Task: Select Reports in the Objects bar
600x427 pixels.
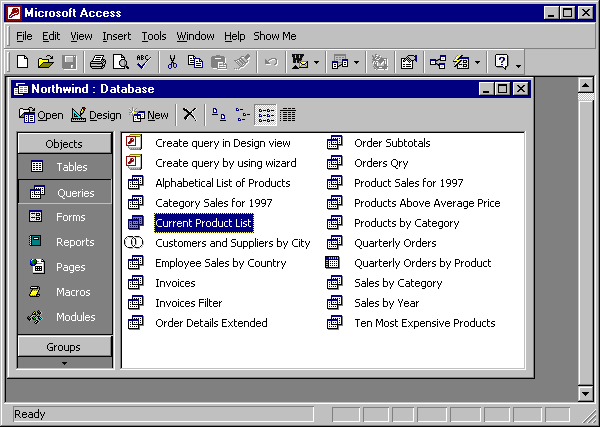Action: (64, 242)
